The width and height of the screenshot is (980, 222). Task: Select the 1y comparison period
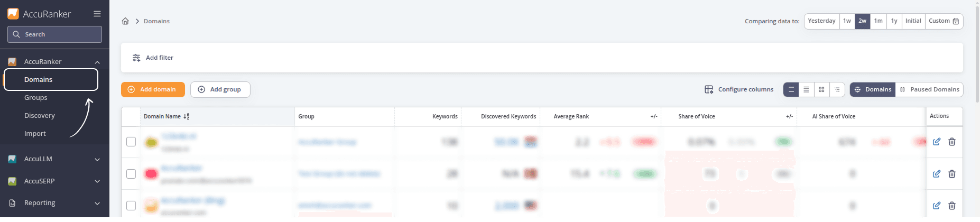[x=894, y=21]
